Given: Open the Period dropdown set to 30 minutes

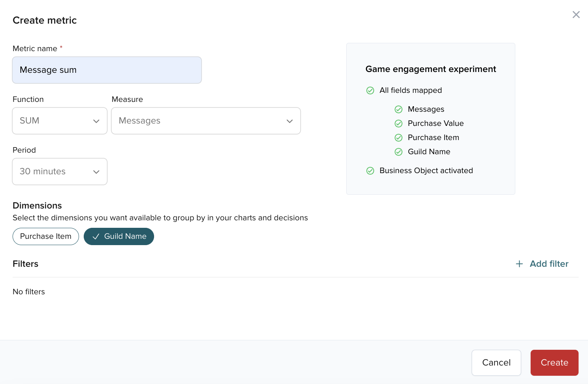Looking at the screenshot, I should point(60,172).
